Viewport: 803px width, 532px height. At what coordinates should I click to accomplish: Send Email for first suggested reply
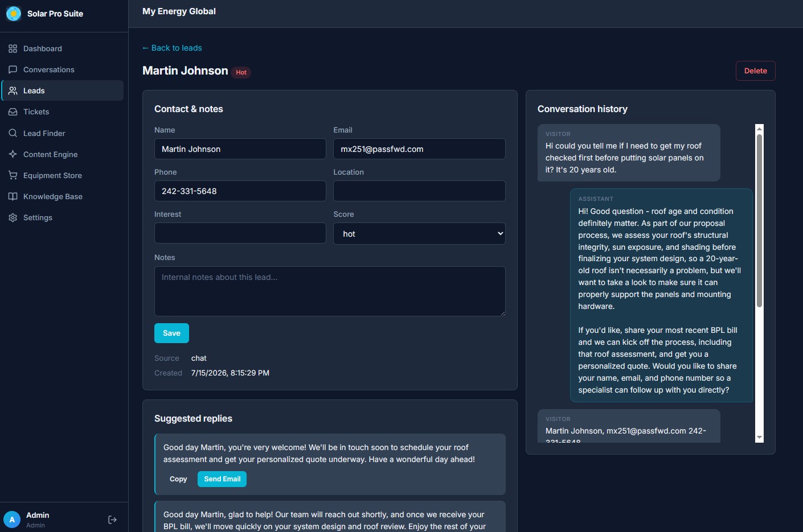click(222, 479)
